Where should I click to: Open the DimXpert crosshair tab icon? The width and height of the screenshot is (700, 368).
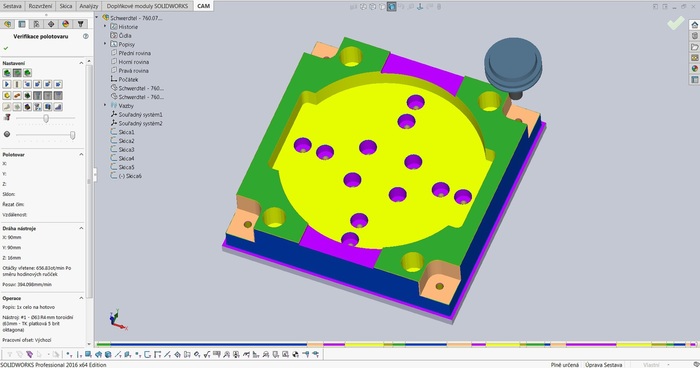click(51, 24)
